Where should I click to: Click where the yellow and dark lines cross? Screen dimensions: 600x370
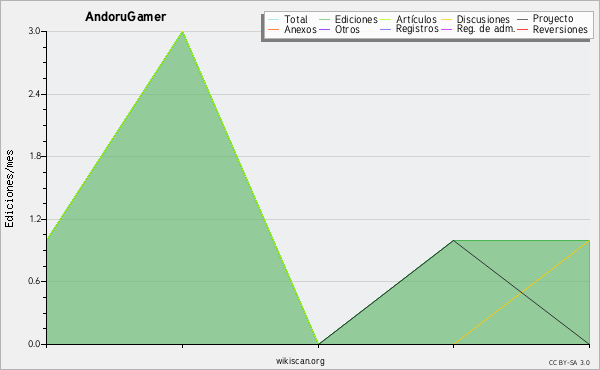point(521,292)
